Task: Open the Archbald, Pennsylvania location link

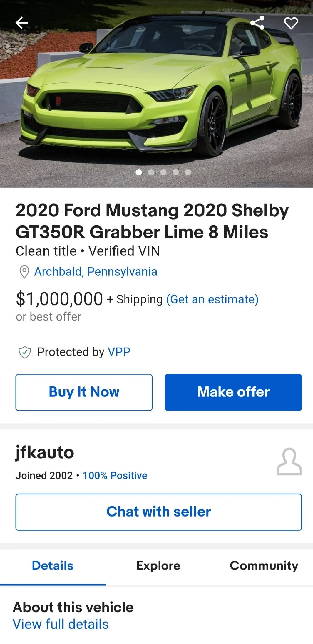Action: coord(96,272)
